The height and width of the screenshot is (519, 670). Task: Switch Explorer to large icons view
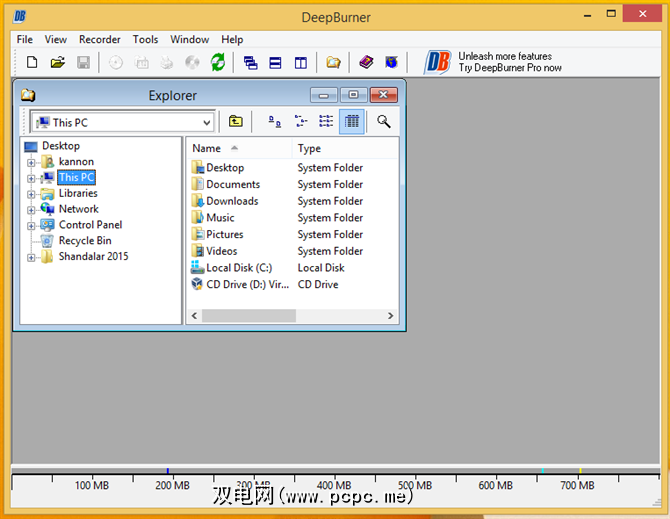coord(275,122)
